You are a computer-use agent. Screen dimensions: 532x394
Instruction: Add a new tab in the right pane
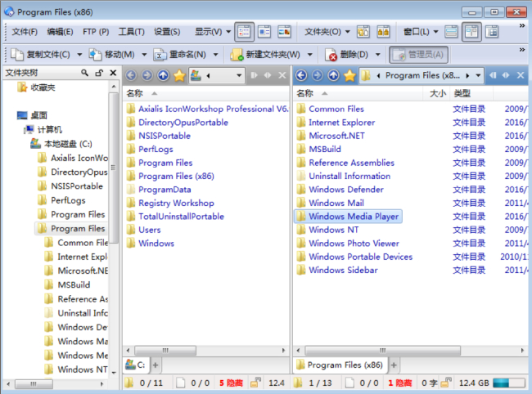click(396, 365)
